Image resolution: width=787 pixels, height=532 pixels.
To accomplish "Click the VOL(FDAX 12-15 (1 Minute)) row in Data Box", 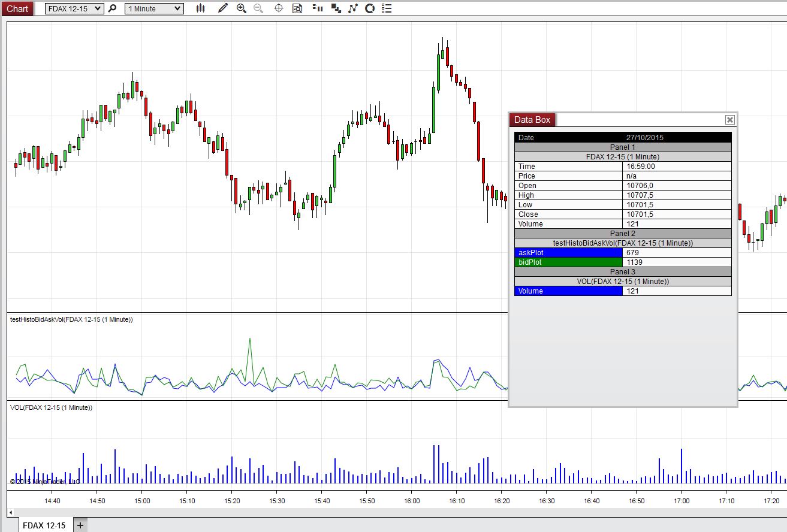I will pyautogui.click(x=623, y=282).
